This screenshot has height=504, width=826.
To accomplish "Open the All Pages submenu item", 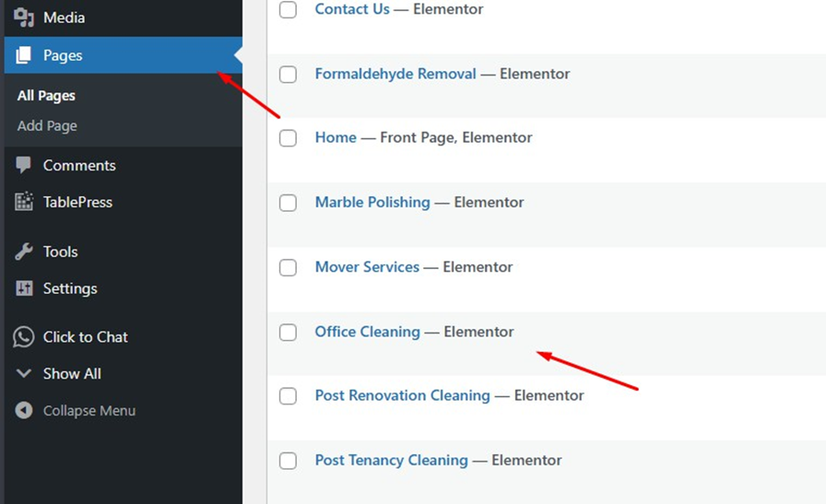I will tap(46, 96).
